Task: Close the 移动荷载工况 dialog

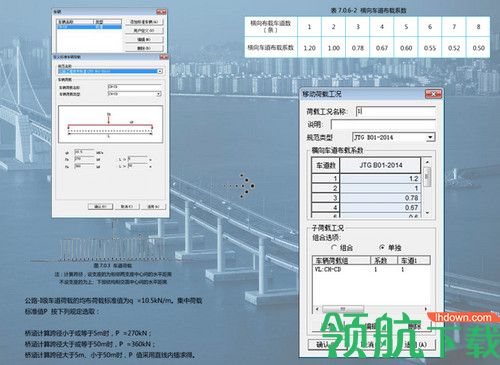Action: point(433,94)
